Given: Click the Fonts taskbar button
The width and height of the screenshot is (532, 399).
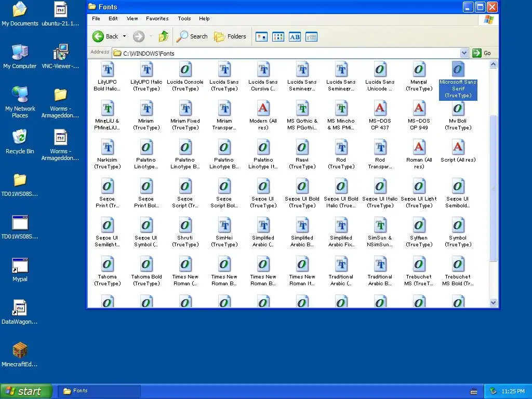Looking at the screenshot, I should [x=99, y=391].
